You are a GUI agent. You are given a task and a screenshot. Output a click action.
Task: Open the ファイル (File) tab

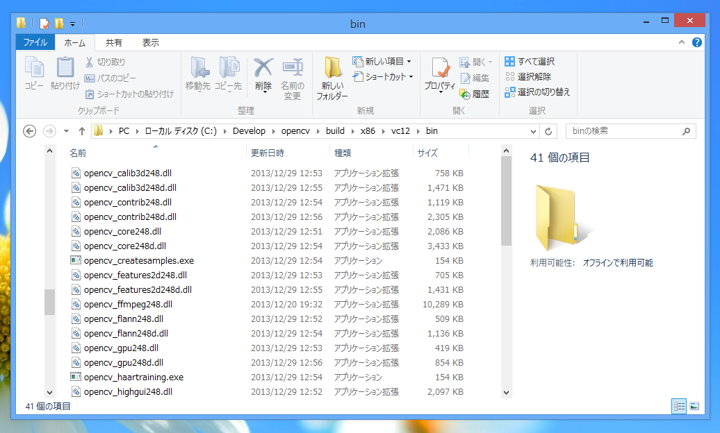pyautogui.click(x=35, y=42)
